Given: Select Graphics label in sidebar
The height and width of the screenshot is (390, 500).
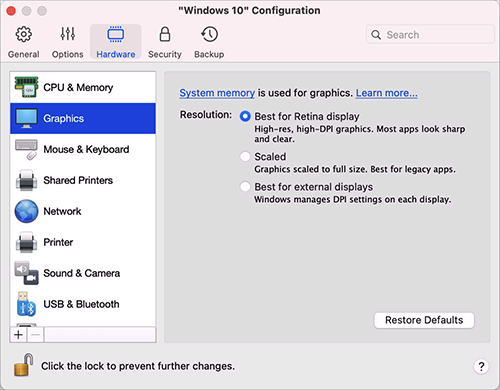Looking at the screenshot, I should (64, 118).
